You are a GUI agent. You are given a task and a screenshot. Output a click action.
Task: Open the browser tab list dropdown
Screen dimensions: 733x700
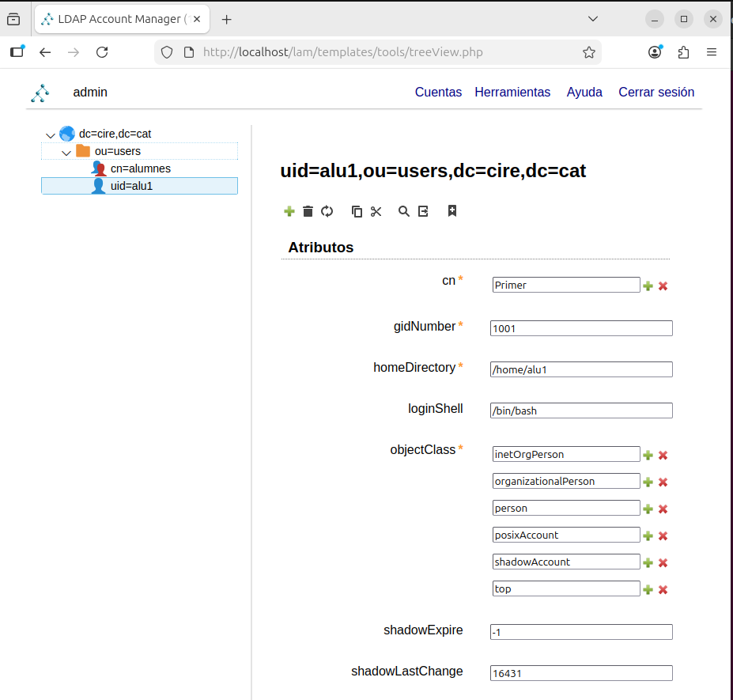[593, 19]
